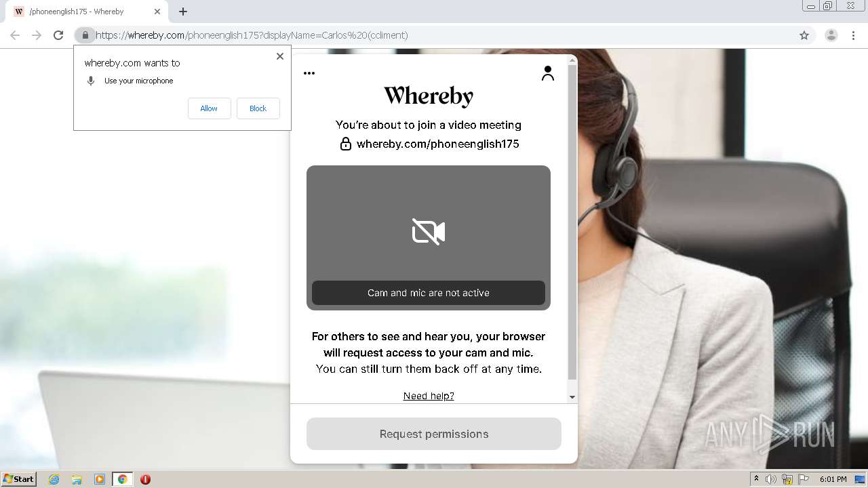Click the Request permissions button
The image size is (868, 488).
[434, 434]
